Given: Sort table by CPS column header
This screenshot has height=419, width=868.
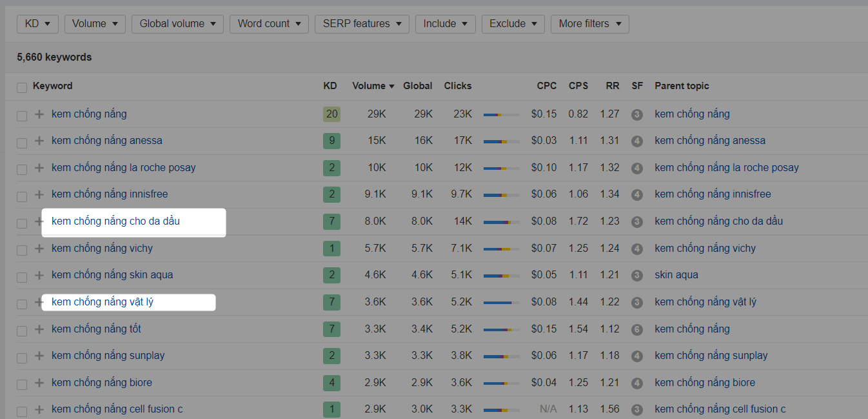Looking at the screenshot, I should pyautogui.click(x=578, y=86).
